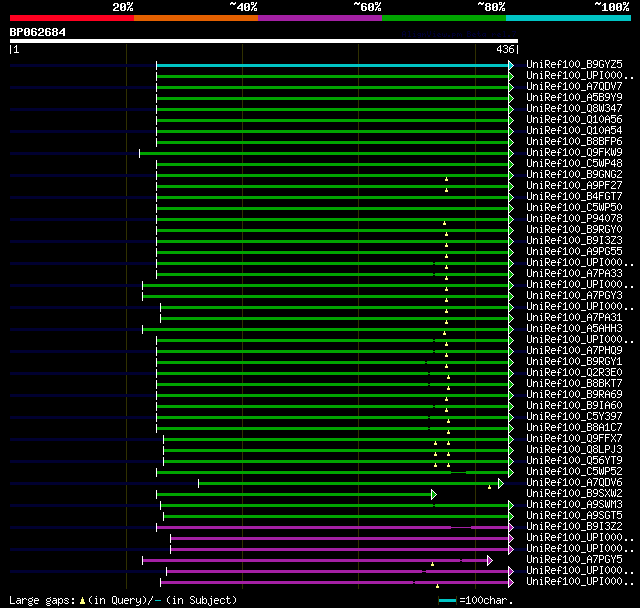Screen dimensions: 640x608
Task: Click the cyan 100char scale bar
Action: 447,600
